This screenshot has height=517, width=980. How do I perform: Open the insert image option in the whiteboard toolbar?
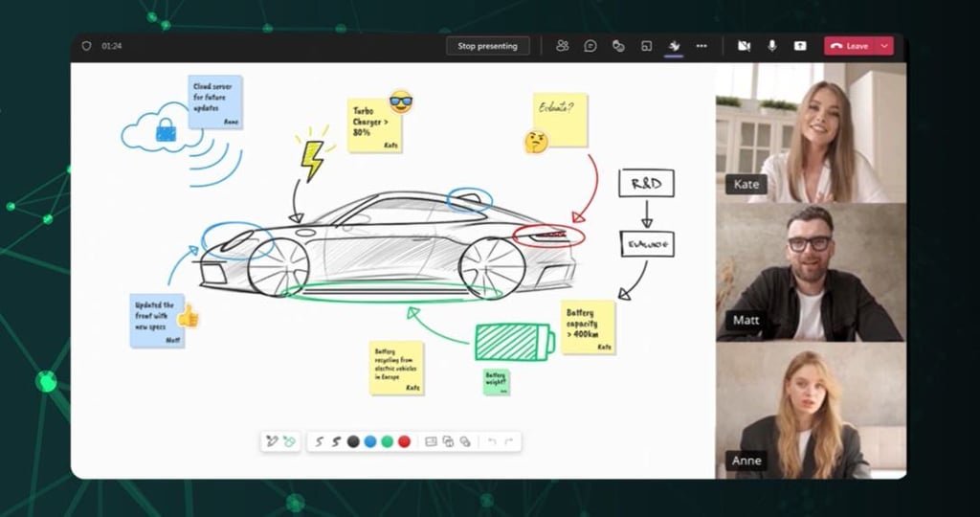tap(431, 442)
